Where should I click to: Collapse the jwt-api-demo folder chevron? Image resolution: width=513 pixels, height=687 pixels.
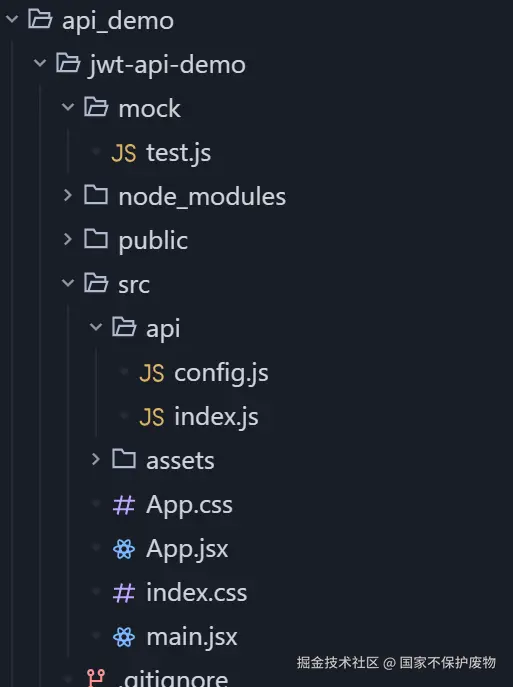pyautogui.click(x=40, y=63)
